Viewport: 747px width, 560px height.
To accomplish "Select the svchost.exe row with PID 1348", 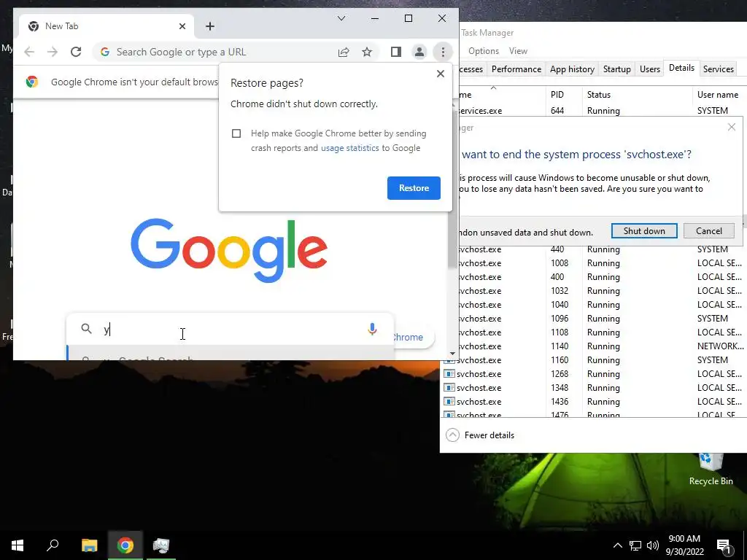I will tap(593, 388).
